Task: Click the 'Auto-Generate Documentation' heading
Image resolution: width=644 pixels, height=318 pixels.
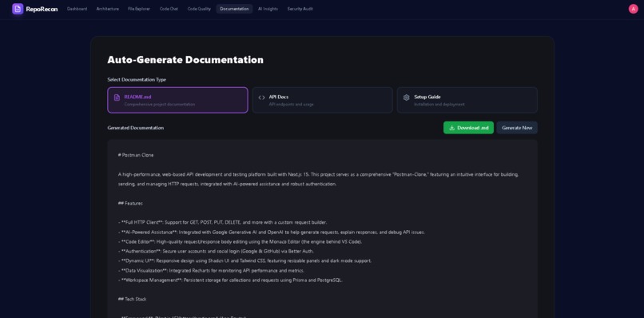Action: coord(185,60)
